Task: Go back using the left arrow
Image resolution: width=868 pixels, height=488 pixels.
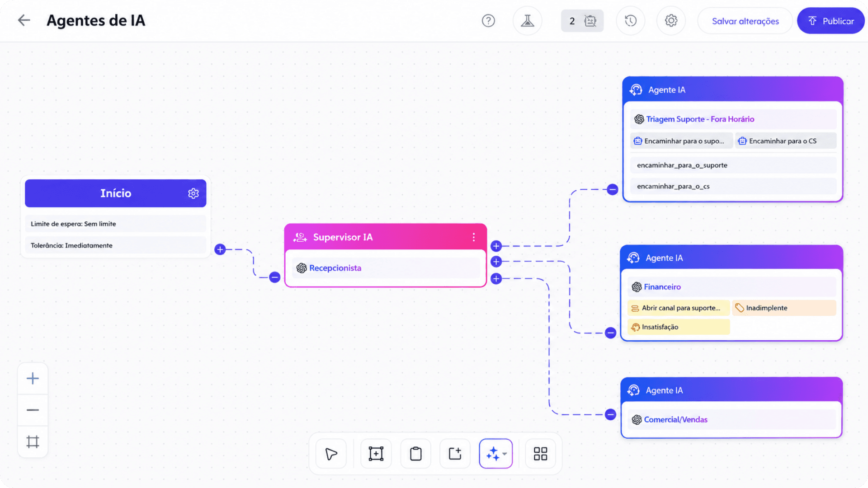Action: tap(24, 20)
